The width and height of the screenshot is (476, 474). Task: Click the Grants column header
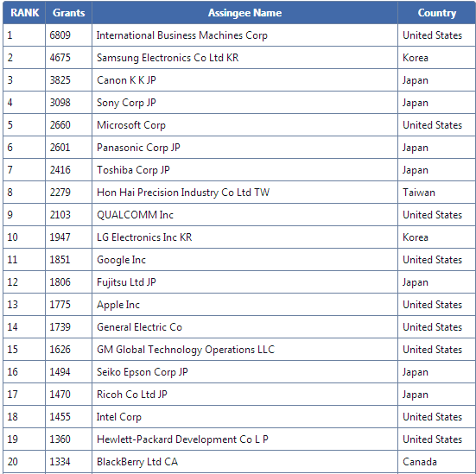click(x=68, y=13)
